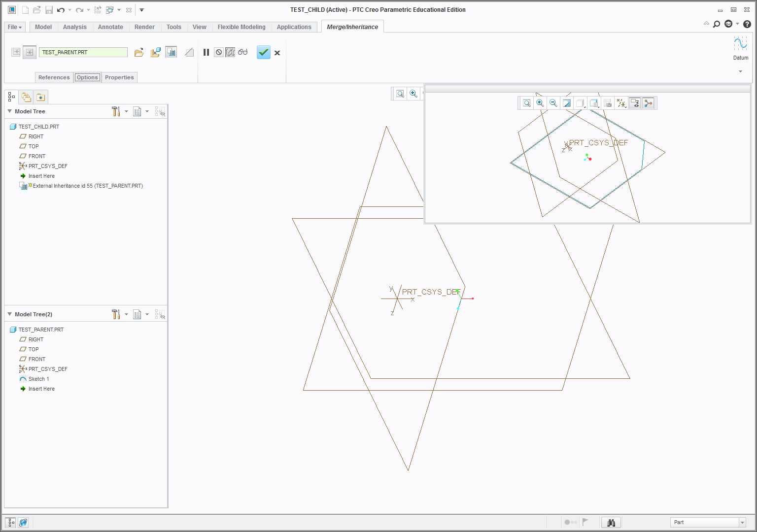Accept the feature with the green checkmark
Image resolution: width=757 pixels, height=532 pixels.
click(264, 52)
